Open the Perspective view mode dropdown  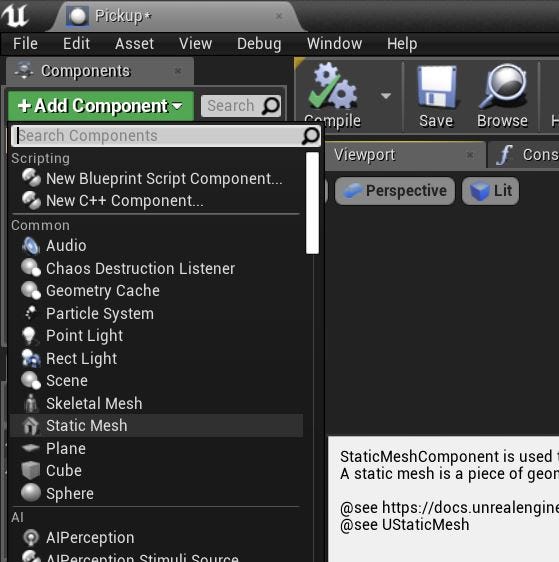[x=395, y=191]
